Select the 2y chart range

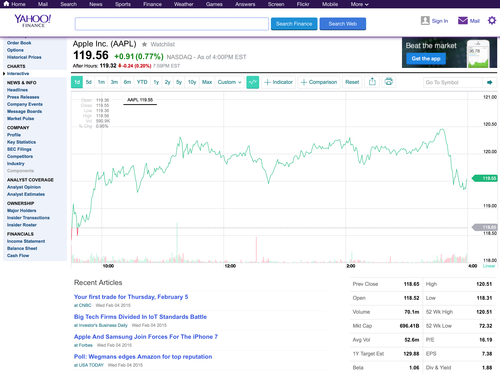(x=168, y=82)
